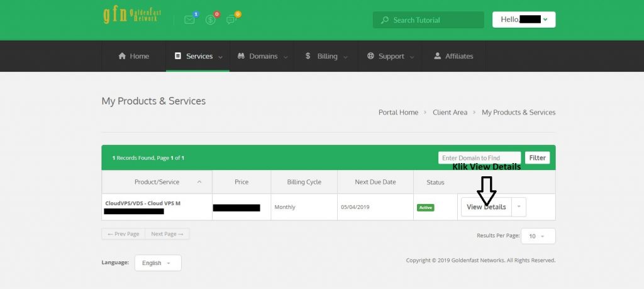Viewport: 644px width, 289px height.
Task: Open the English language selector
Action: click(x=158, y=263)
